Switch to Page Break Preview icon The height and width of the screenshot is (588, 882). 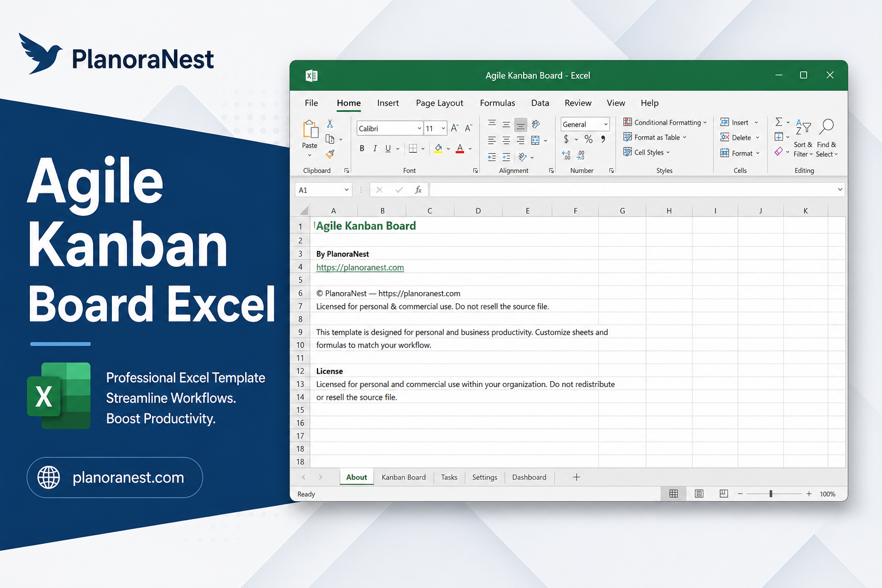724,494
